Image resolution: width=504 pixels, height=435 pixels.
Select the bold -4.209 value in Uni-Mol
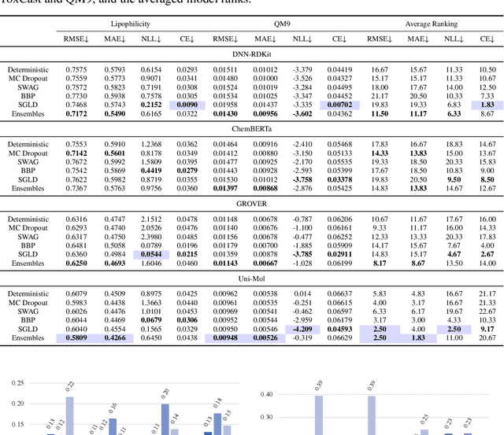click(x=302, y=327)
